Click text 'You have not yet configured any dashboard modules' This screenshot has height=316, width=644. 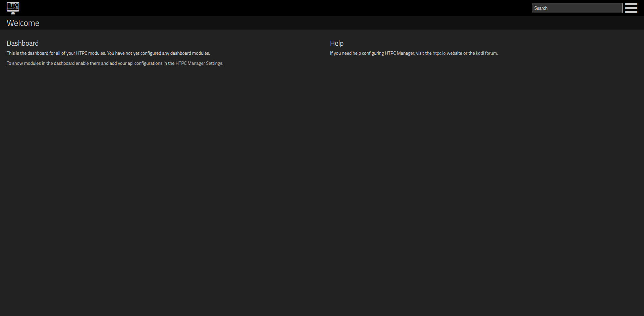158,53
